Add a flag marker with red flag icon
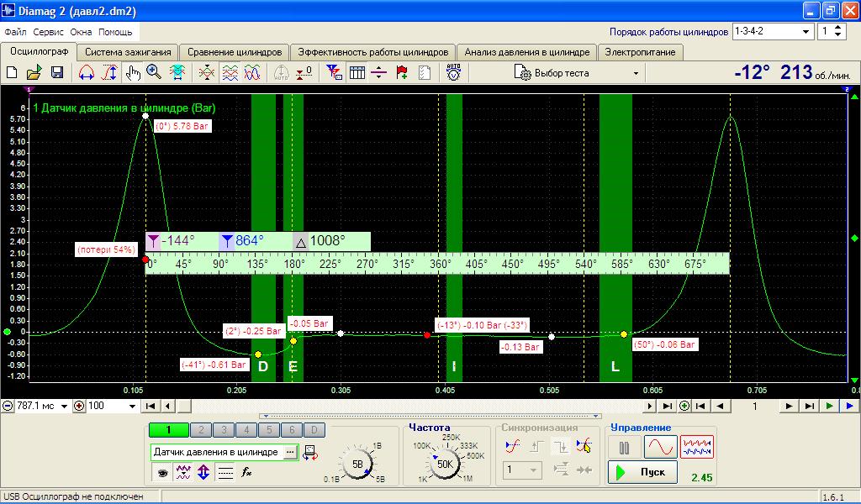 [402, 72]
